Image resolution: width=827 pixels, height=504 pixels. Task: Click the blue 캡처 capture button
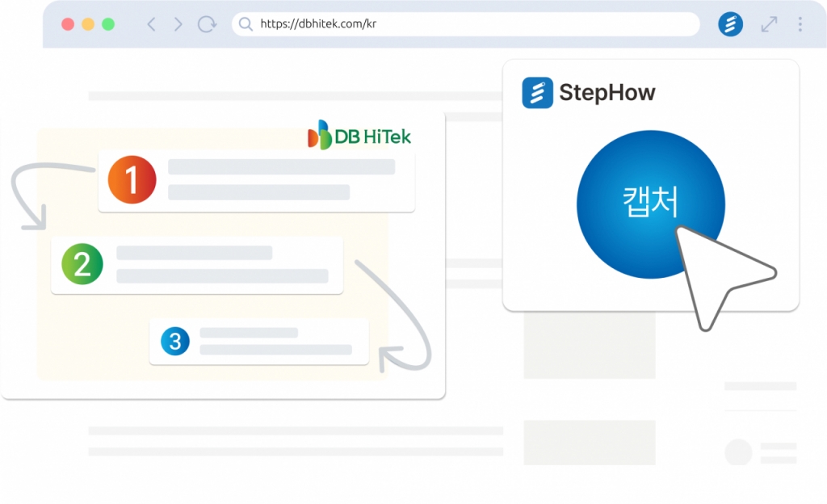pos(651,204)
